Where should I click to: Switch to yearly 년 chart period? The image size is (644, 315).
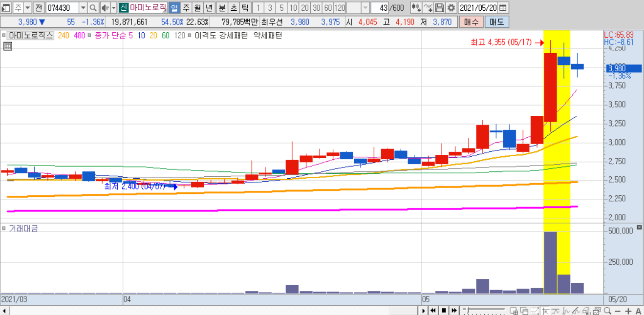[209, 8]
